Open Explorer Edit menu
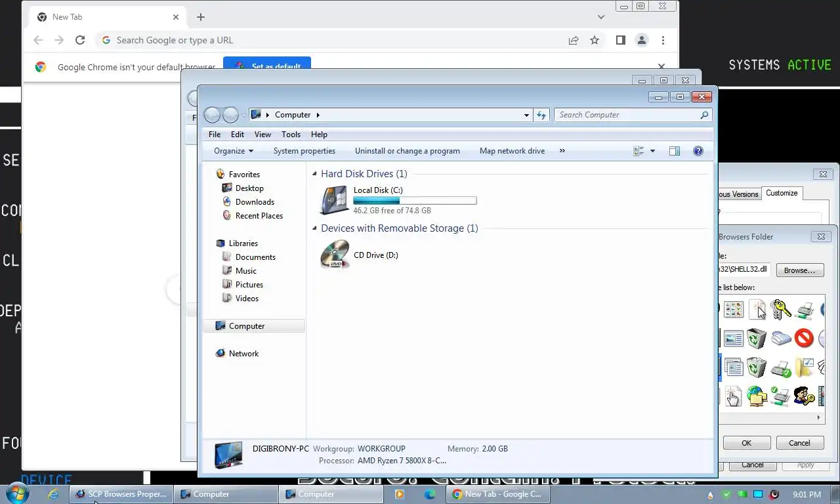 pyautogui.click(x=238, y=134)
